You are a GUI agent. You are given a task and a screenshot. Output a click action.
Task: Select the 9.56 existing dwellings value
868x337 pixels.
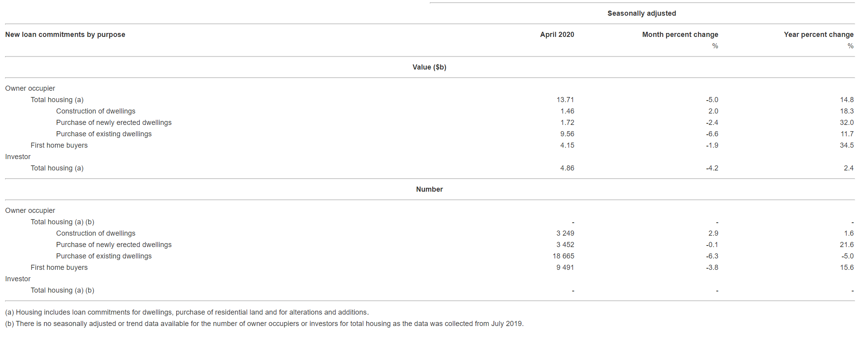click(567, 134)
